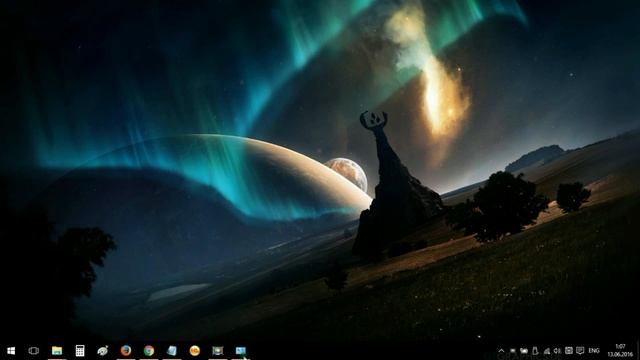Viewport: 640px width, 360px height.
Task: Open the volume control in the tray
Action: pyautogui.click(x=558, y=351)
